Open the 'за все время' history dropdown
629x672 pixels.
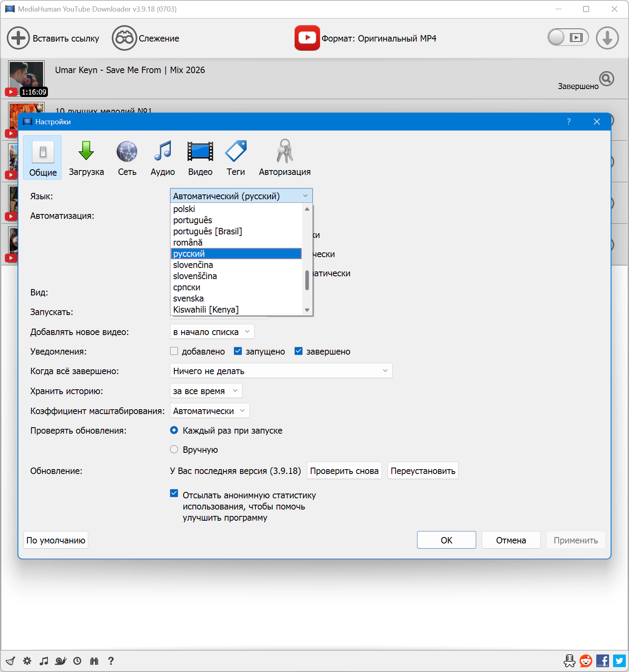[x=206, y=391]
